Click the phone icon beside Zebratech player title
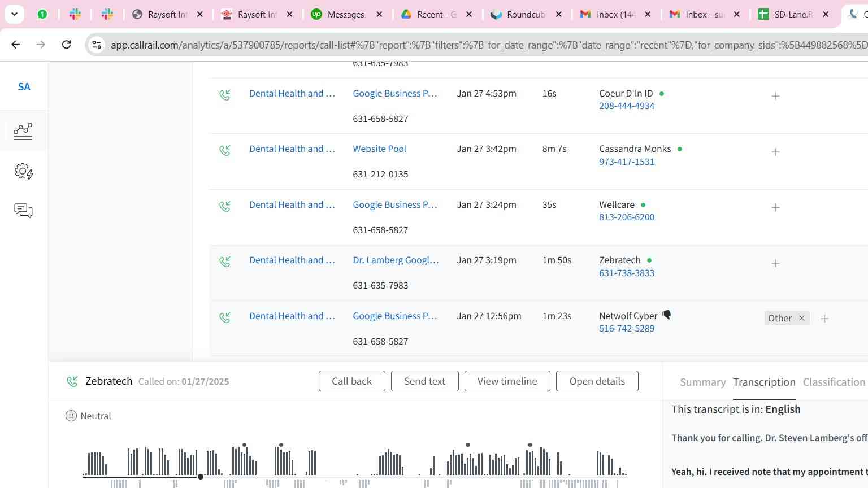This screenshot has width=868, height=488. (72, 381)
